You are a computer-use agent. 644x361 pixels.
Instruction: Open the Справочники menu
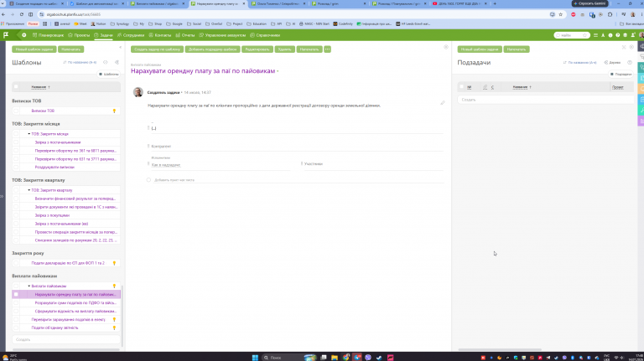click(265, 35)
